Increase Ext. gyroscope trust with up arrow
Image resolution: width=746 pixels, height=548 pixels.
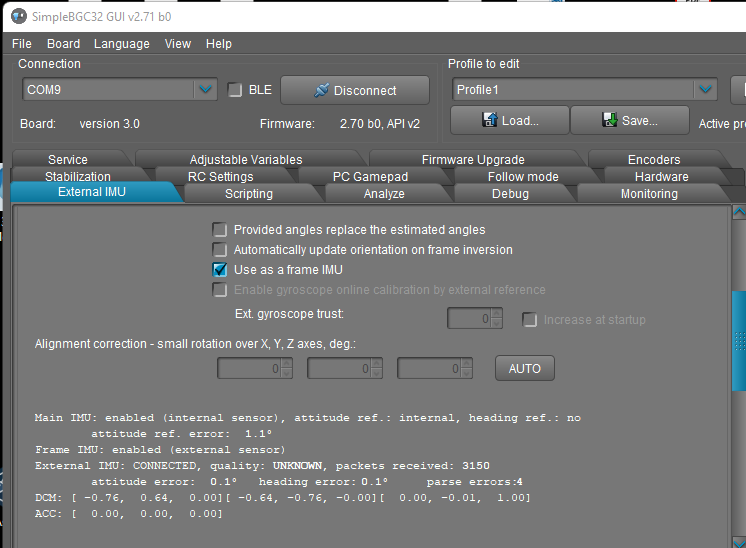(497, 313)
